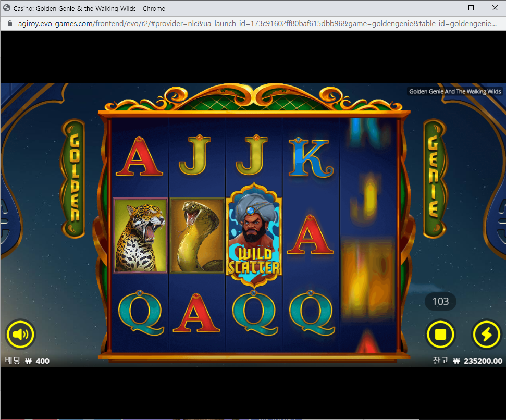Click the blue K symbol

(311, 157)
